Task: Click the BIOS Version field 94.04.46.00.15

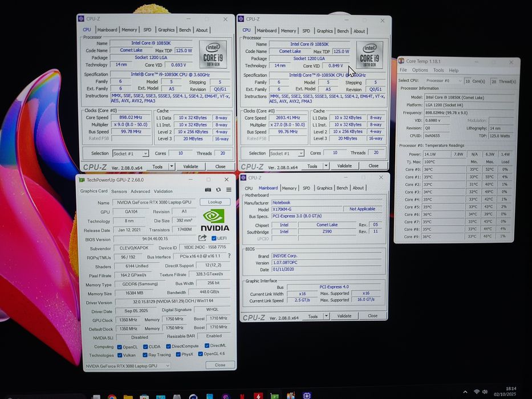Action: pyautogui.click(x=155, y=239)
